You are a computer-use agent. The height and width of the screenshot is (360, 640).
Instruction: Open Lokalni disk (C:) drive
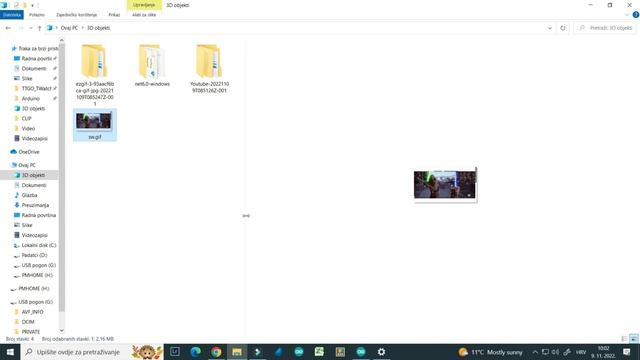click(38, 245)
